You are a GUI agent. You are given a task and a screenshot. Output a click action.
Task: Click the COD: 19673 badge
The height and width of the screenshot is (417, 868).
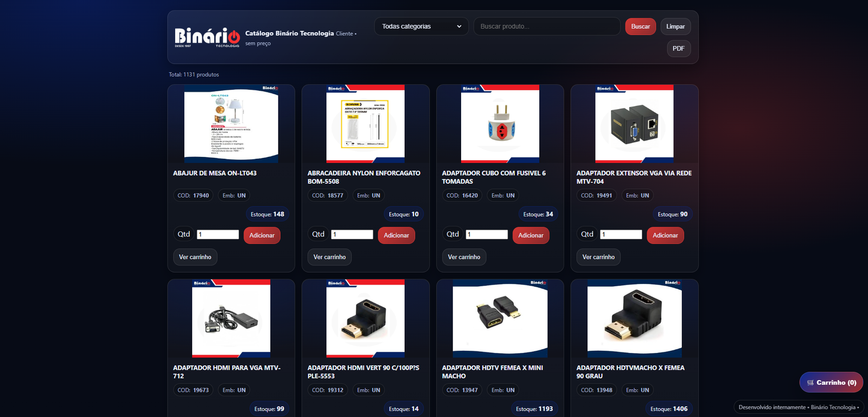[x=193, y=390]
